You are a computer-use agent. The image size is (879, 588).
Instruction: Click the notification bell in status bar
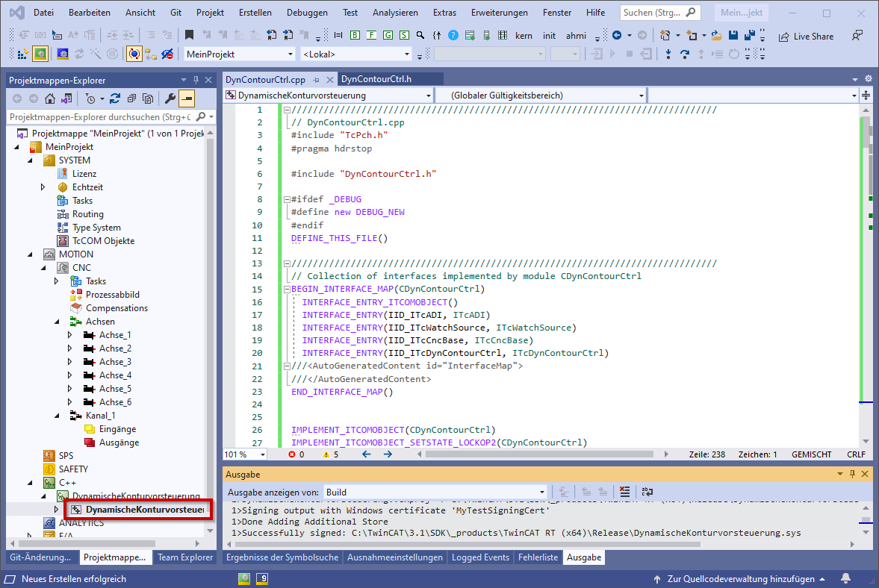846,578
